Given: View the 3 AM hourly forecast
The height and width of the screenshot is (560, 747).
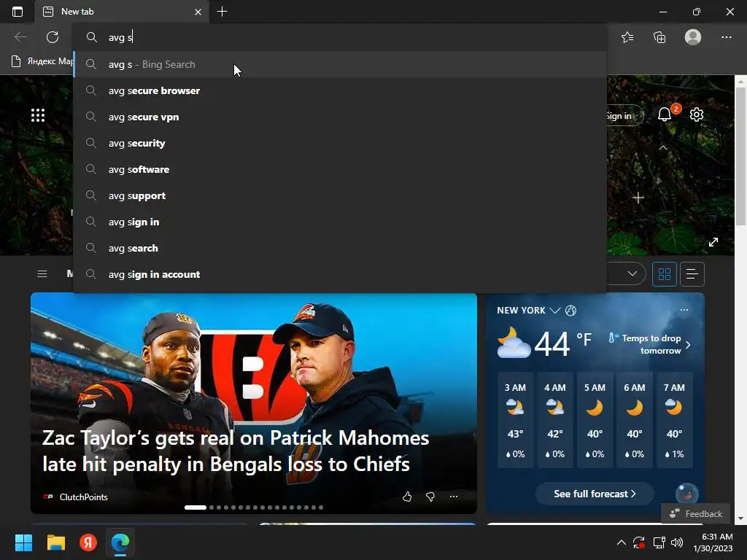Looking at the screenshot, I should click(515, 420).
